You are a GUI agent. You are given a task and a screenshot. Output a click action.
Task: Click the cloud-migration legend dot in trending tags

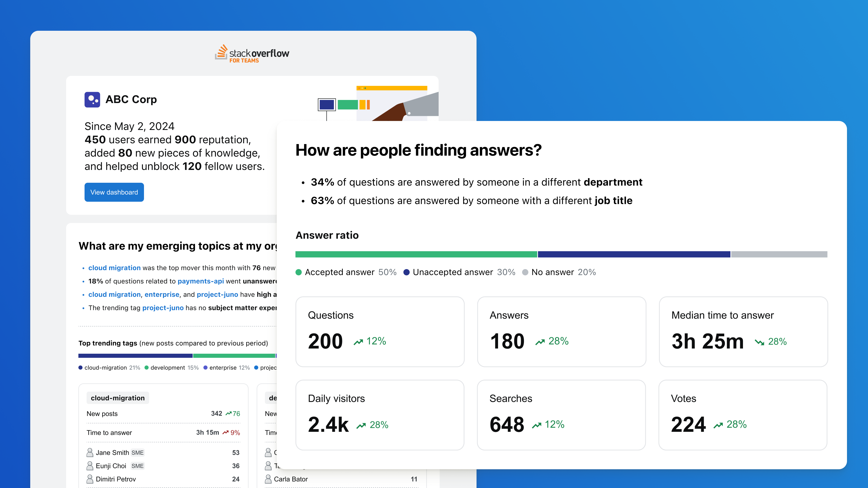[80, 368]
